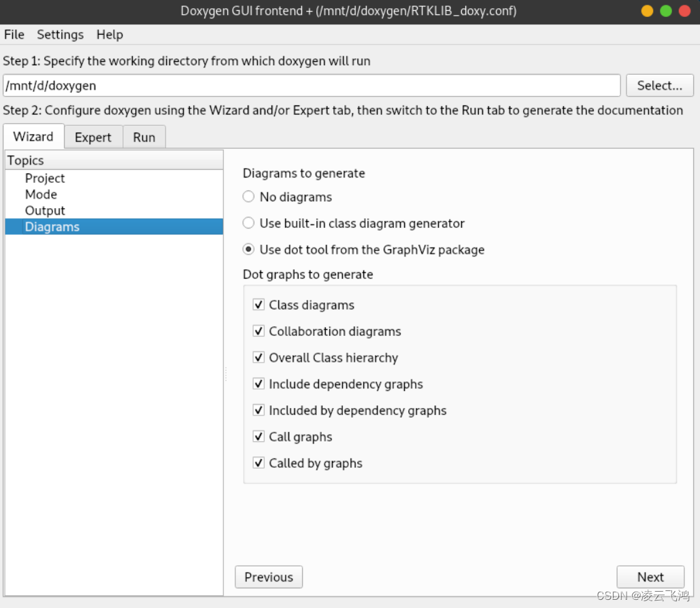Close the Doxygen GUI window
The height and width of the screenshot is (608, 700).
684,11
